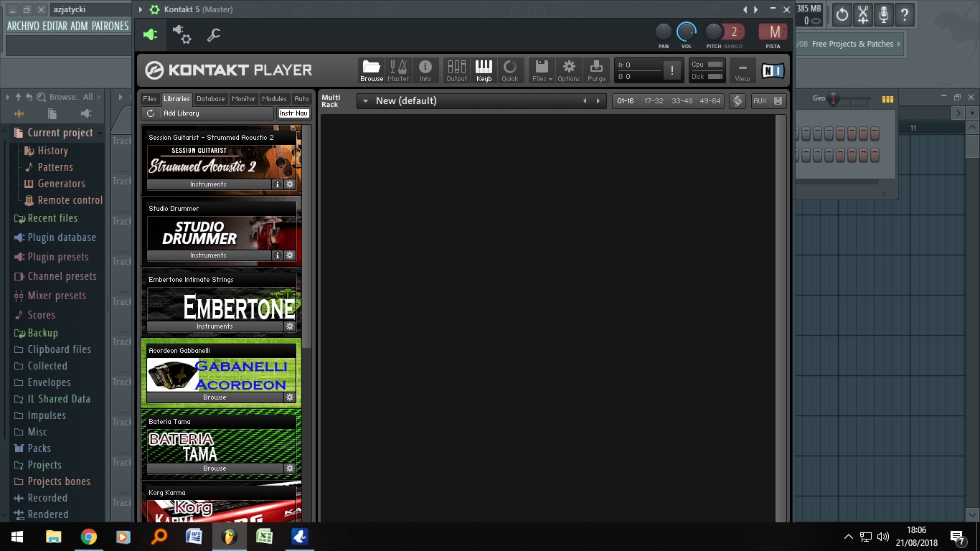Toggle the graph editor bars icon near Giro
Image resolution: width=980 pixels, height=551 pixels.
(887, 99)
